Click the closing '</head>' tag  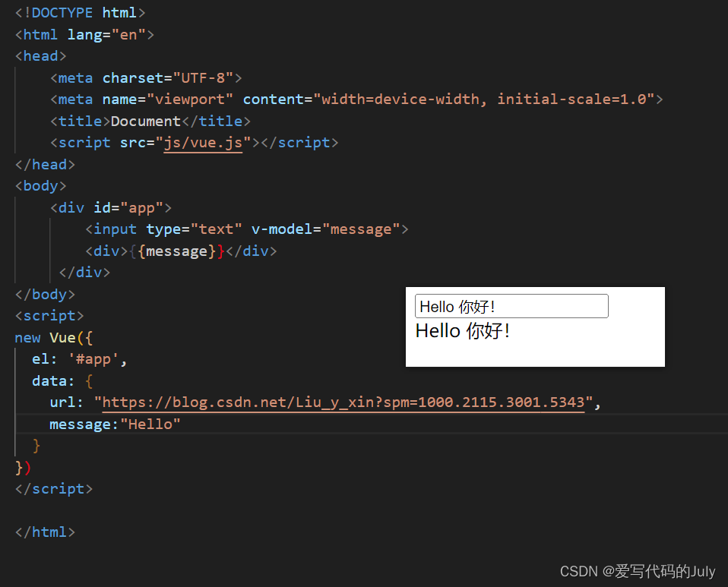(x=45, y=165)
